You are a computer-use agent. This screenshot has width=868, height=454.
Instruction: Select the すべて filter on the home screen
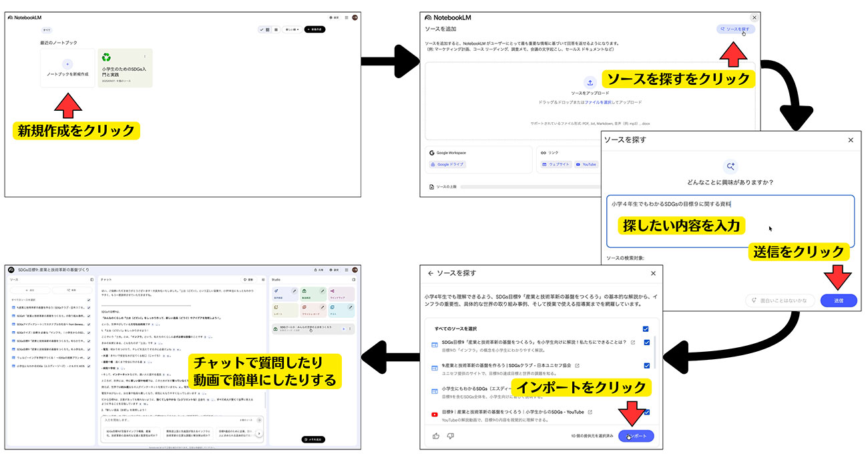47,29
